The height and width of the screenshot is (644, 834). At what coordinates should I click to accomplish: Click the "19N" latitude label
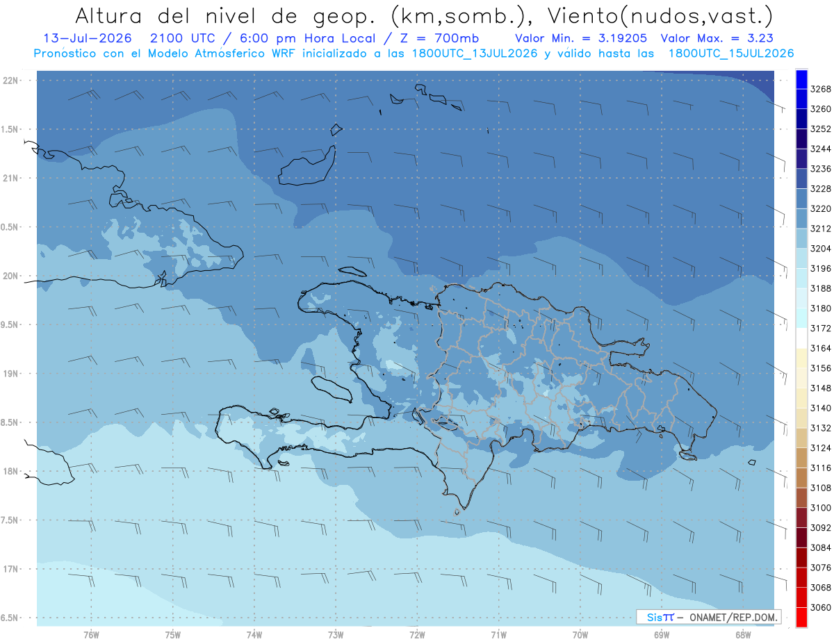[x=10, y=374]
